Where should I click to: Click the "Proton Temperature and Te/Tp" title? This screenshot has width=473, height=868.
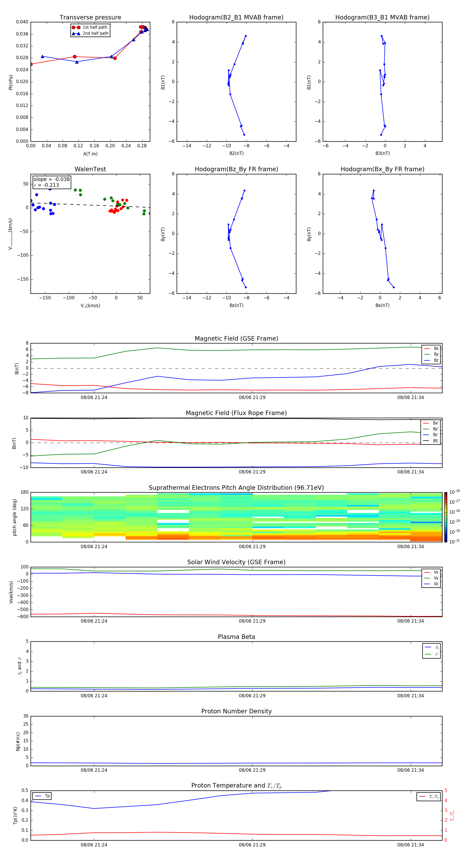click(236, 786)
